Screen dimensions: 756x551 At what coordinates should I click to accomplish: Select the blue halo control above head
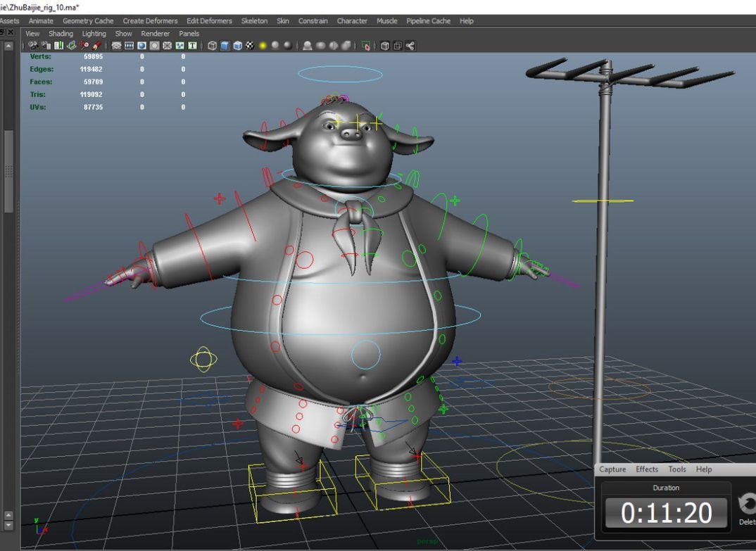[341, 73]
